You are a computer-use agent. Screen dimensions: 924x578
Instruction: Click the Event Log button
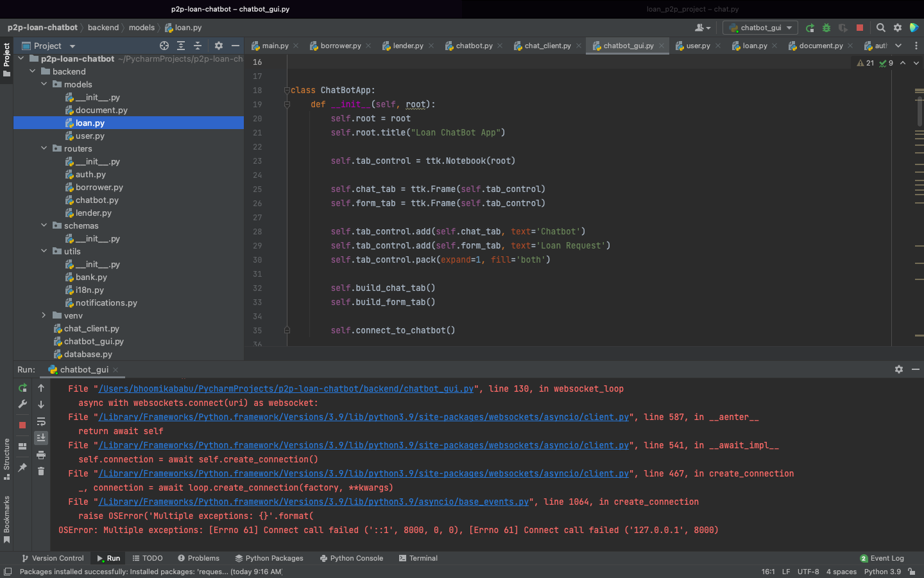[882, 558]
